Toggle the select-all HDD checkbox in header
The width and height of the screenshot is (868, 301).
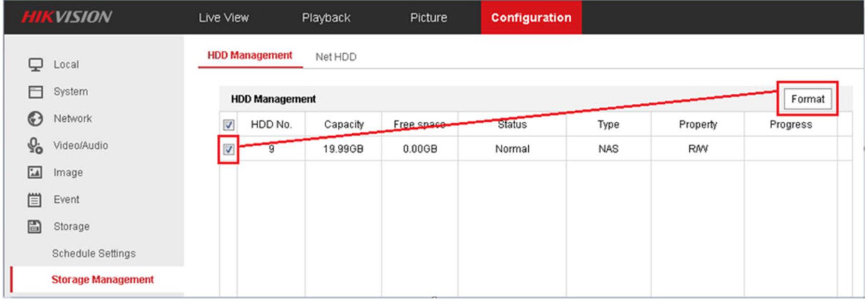(x=229, y=125)
